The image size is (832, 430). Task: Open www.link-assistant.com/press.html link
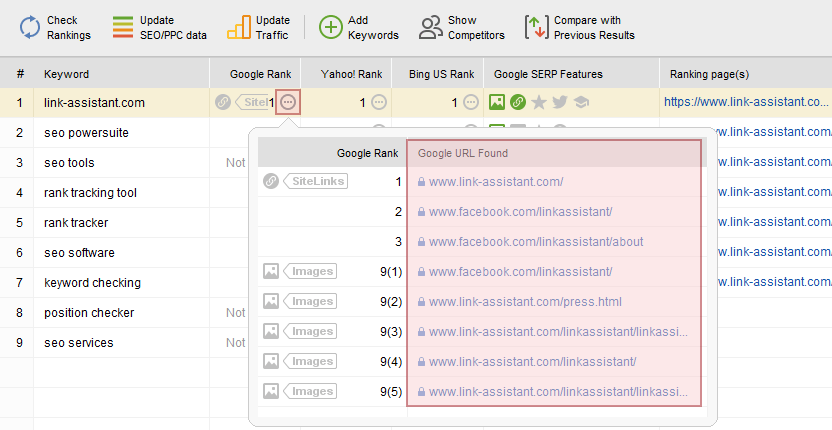click(525, 302)
